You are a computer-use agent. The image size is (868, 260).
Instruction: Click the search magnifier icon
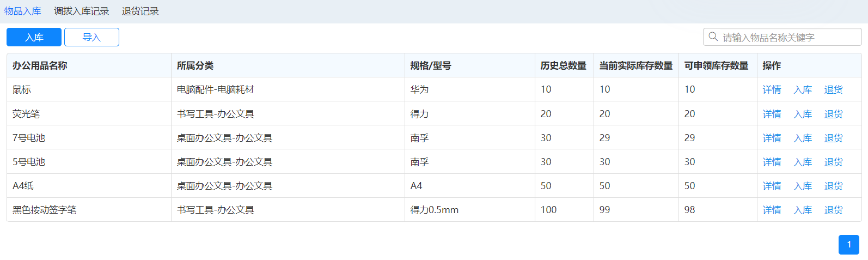[x=713, y=37]
